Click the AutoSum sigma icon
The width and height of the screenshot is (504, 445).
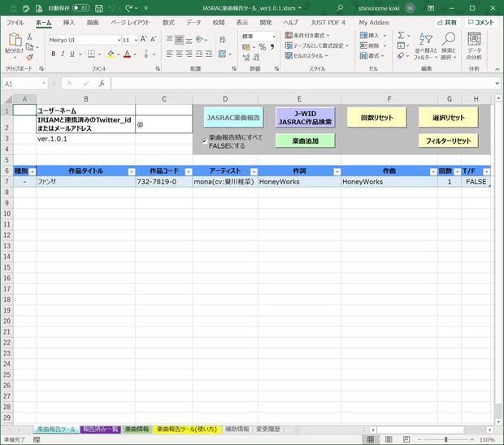pos(401,35)
